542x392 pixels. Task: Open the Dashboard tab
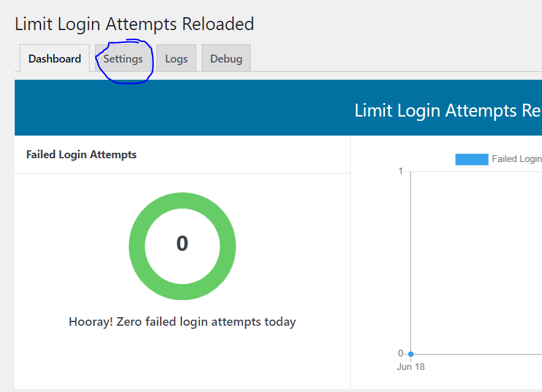pyautogui.click(x=55, y=58)
